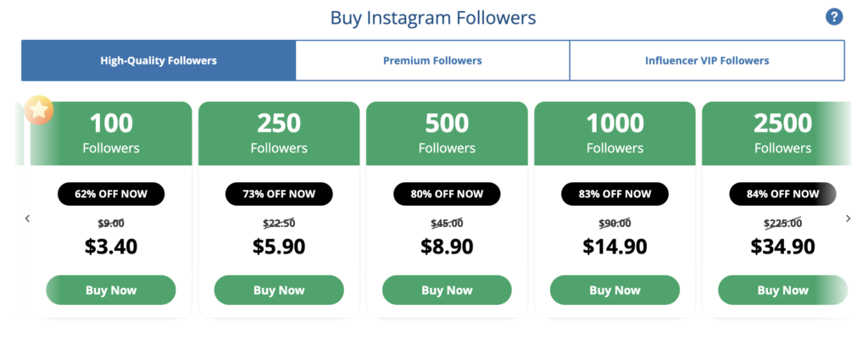Click the 250 Followers green card header

(x=279, y=133)
